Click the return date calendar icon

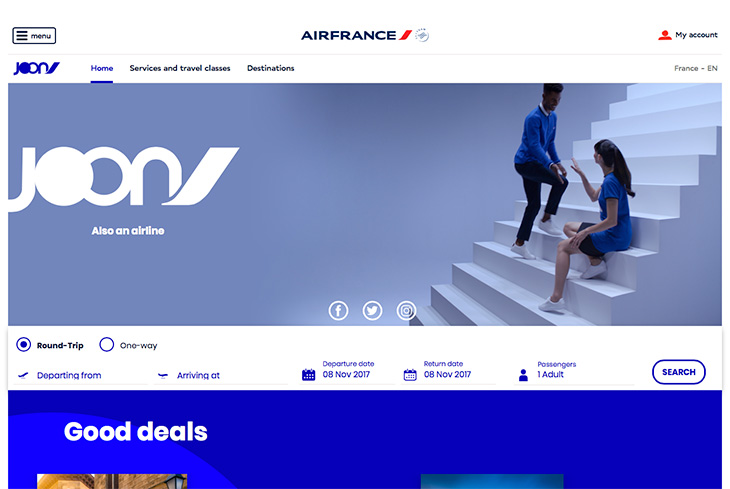click(410, 374)
